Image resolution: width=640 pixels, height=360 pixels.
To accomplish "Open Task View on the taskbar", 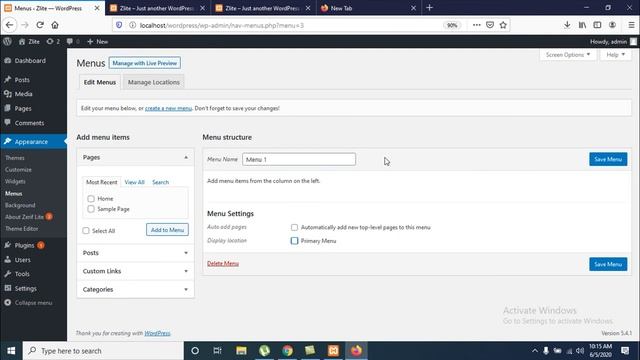I will pyautogui.click(x=217, y=351).
